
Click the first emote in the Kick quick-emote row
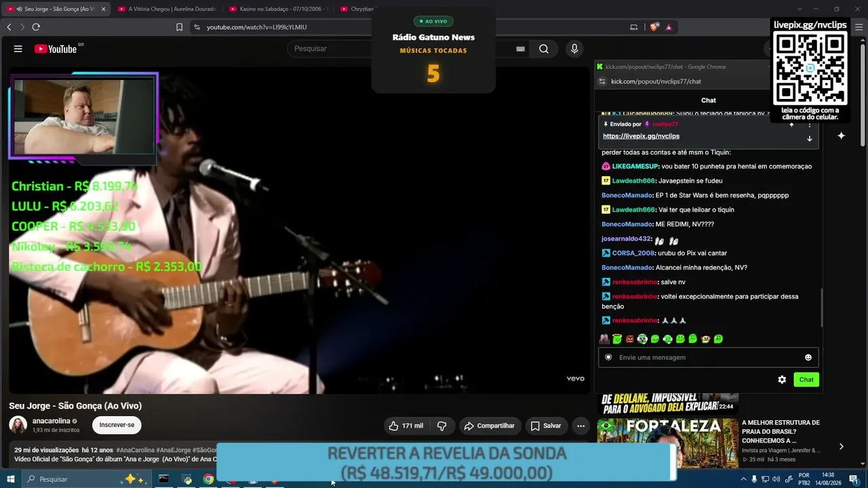pyautogui.click(x=604, y=339)
